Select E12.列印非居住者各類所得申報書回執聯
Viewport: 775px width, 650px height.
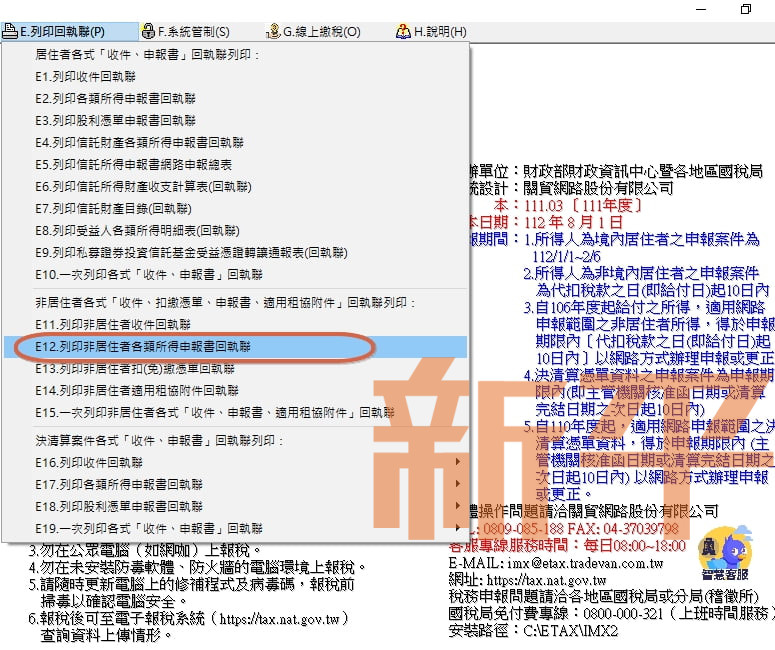point(143,346)
